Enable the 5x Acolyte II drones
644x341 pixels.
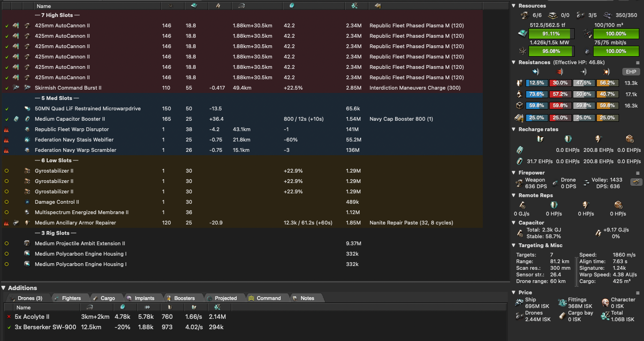click(x=9, y=317)
